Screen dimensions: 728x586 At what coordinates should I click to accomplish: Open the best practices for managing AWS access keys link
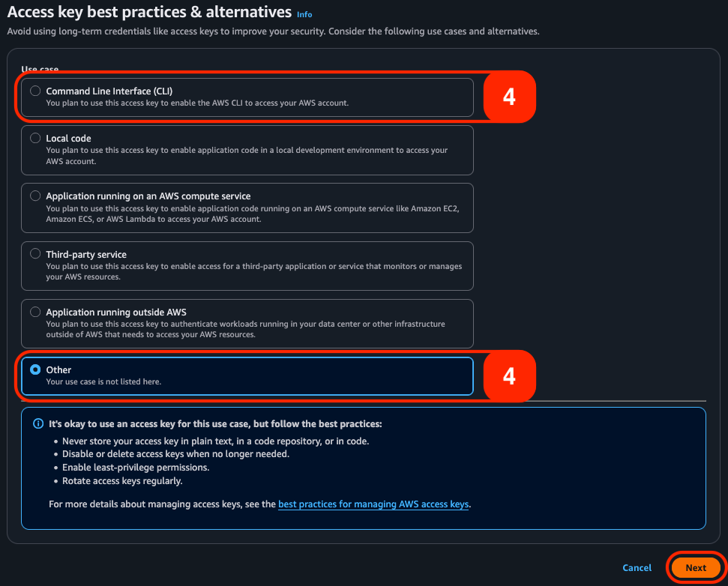point(373,504)
